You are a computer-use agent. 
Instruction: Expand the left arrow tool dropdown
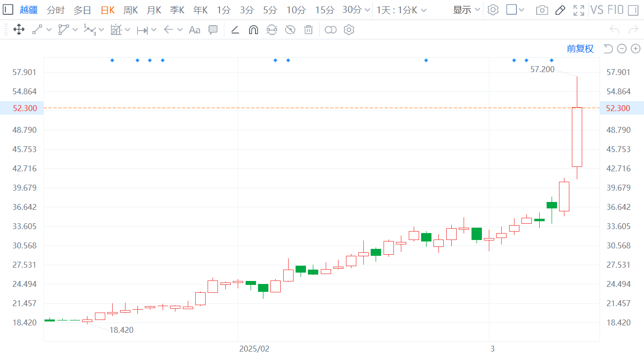(180, 30)
